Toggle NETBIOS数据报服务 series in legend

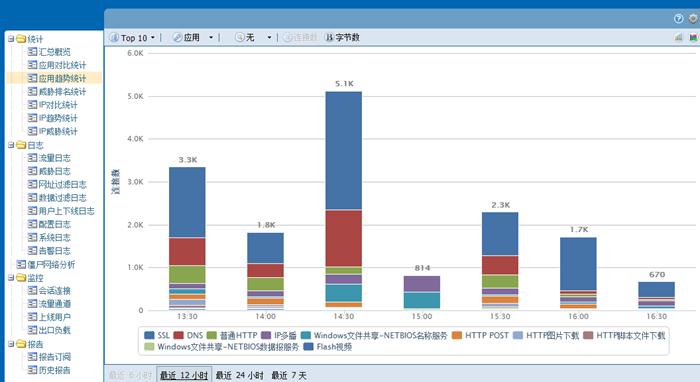click(x=221, y=347)
